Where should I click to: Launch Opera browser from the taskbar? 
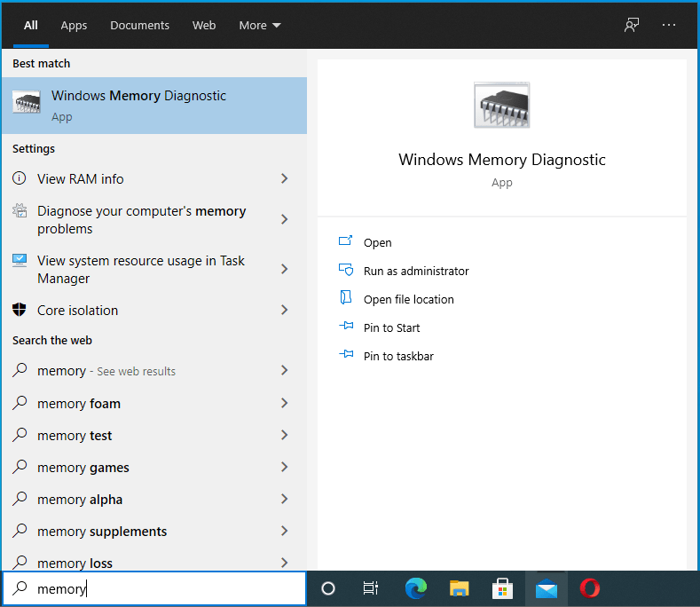[x=590, y=588]
